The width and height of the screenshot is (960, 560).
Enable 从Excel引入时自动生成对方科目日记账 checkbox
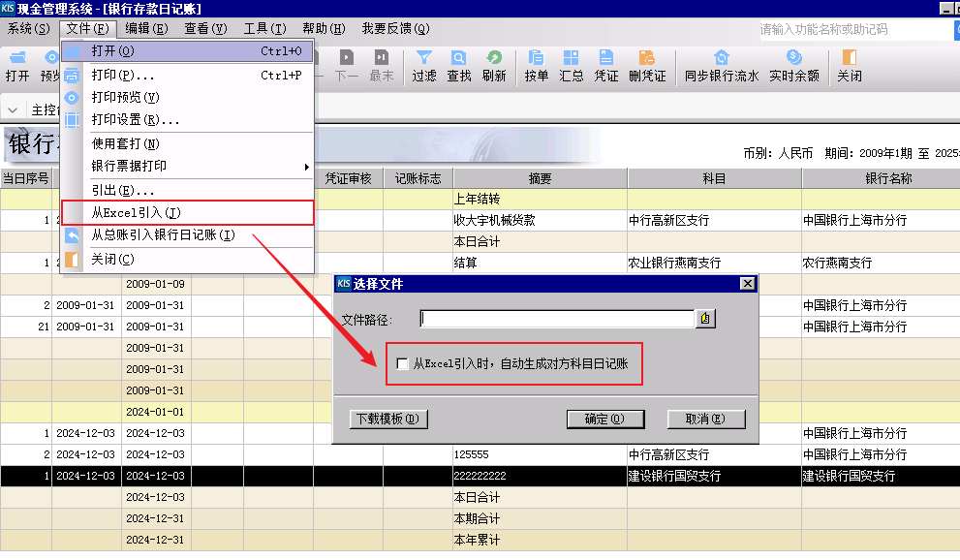pos(403,364)
